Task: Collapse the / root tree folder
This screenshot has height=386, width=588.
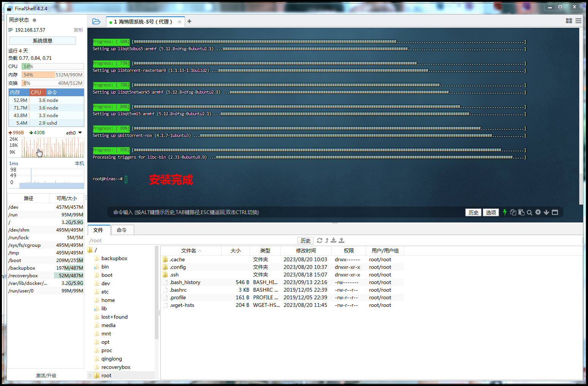Action: 90,250
